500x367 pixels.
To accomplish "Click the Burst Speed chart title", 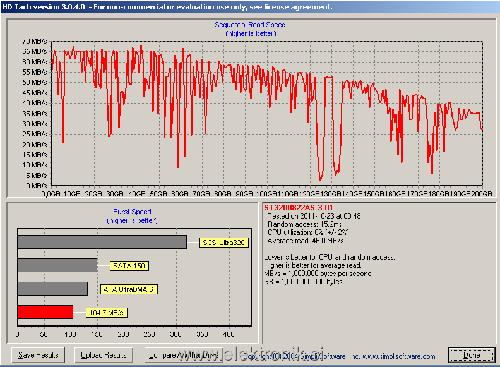I will pyautogui.click(x=132, y=212).
